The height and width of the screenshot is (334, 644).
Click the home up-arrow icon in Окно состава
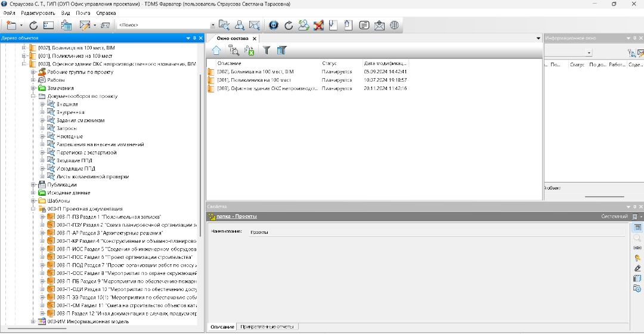[x=216, y=51]
